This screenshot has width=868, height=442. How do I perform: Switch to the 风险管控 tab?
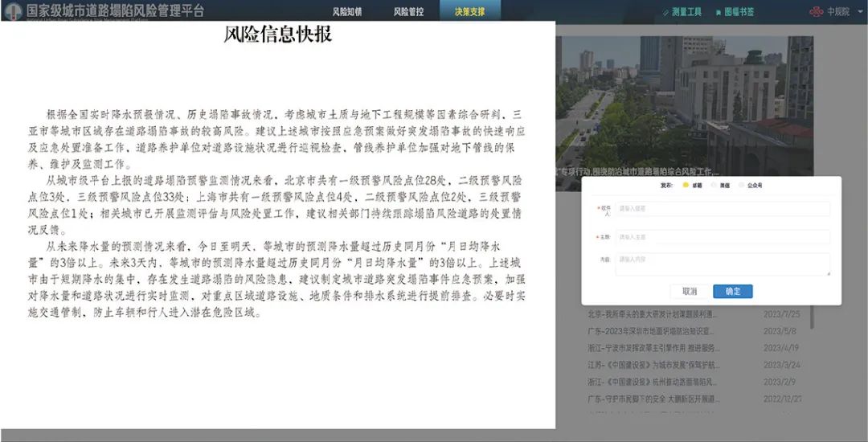(x=407, y=12)
